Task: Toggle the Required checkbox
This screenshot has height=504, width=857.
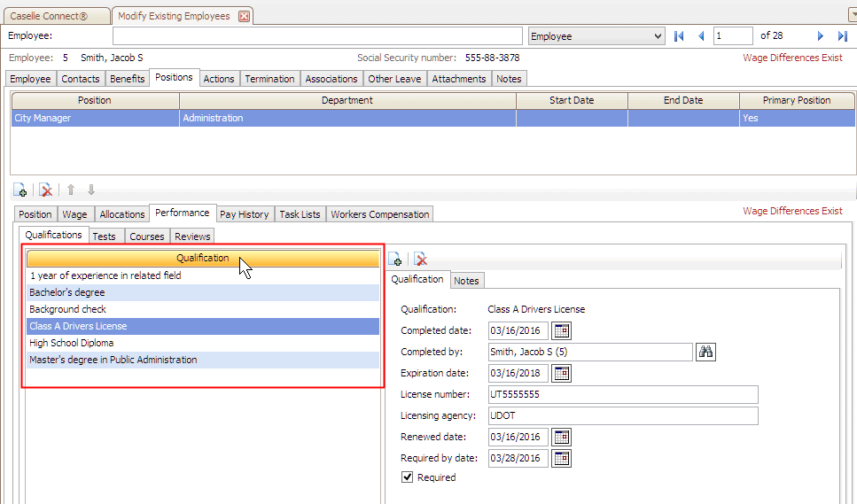Action: coord(408,477)
